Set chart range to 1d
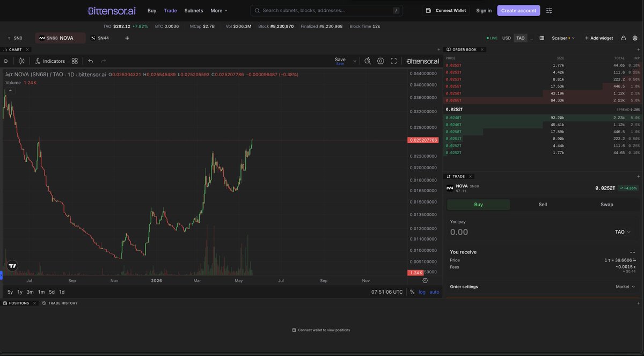The width and height of the screenshot is (644, 356). (62, 292)
